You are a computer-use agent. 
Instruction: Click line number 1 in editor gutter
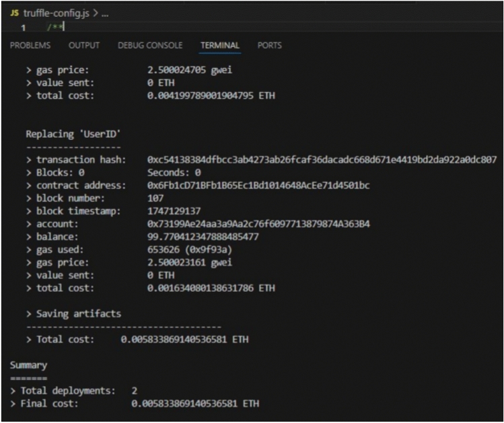click(x=23, y=28)
